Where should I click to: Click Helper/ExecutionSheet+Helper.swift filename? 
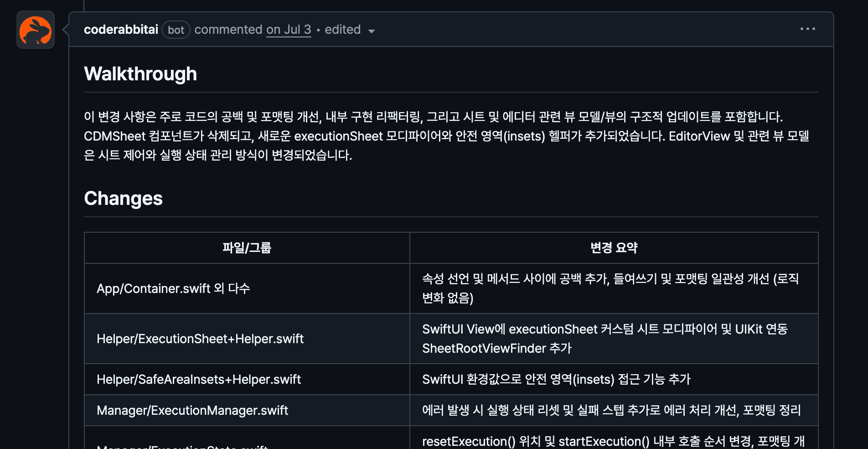pyautogui.click(x=200, y=339)
